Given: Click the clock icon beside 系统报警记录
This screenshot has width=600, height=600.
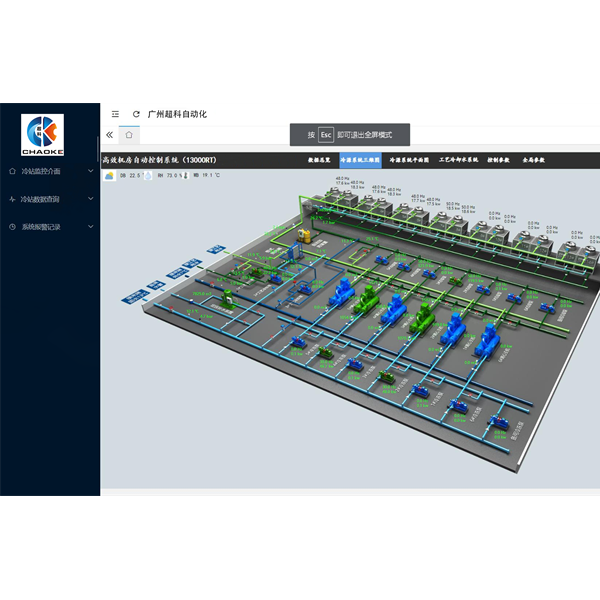Looking at the screenshot, I should [x=12, y=227].
